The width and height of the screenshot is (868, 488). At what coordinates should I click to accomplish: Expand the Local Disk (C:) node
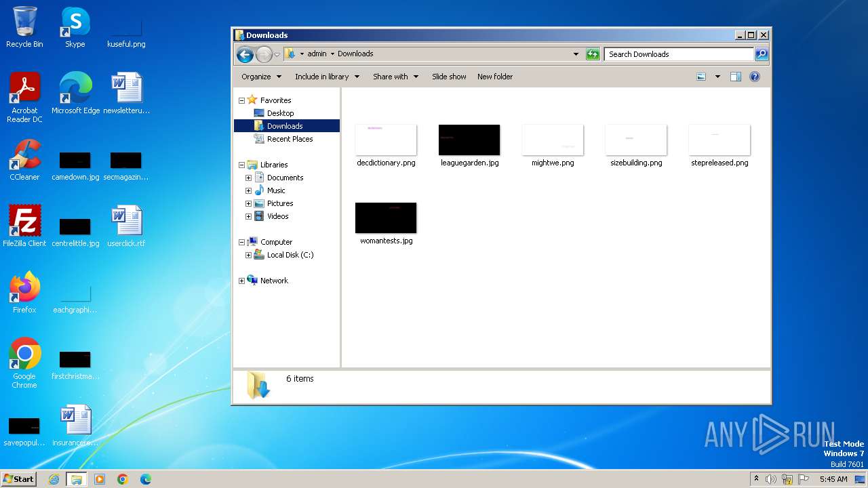(x=248, y=255)
